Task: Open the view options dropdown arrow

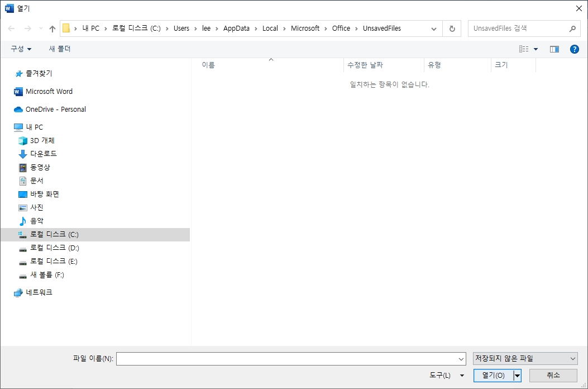Action: coord(536,49)
